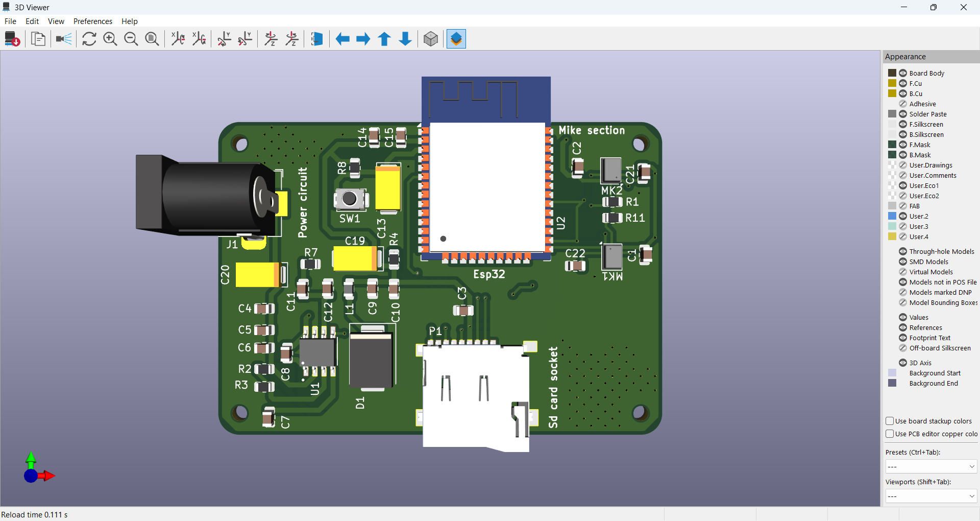This screenshot has width=980, height=521.
Task: Open the Presets dropdown
Action: tap(931, 466)
